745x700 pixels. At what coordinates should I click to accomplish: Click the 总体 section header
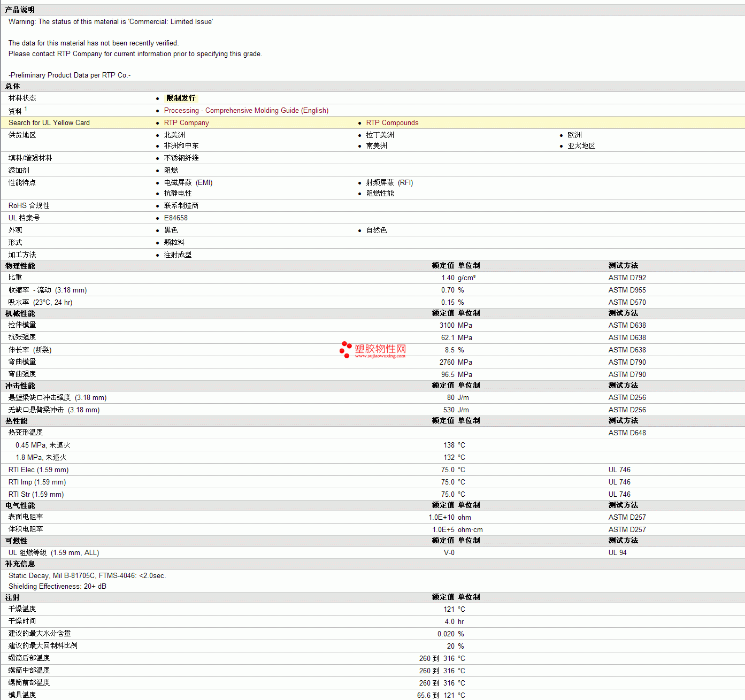[x=13, y=87]
